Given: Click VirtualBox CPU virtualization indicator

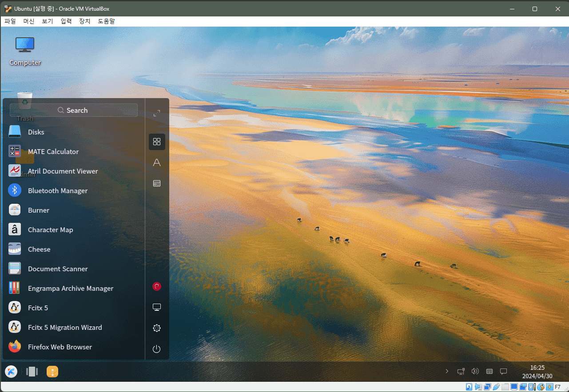Looking at the screenshot, I should (532, 387).
